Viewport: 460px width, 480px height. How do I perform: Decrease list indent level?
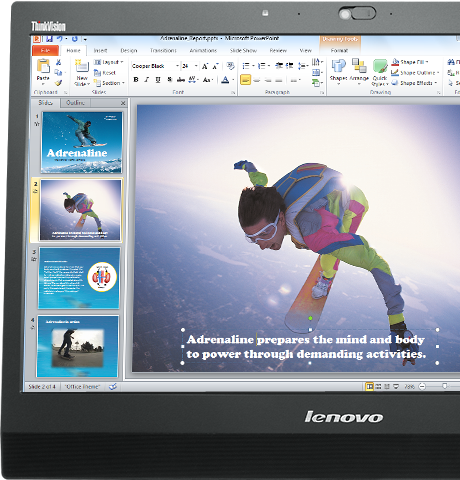(x=279, y=66)
